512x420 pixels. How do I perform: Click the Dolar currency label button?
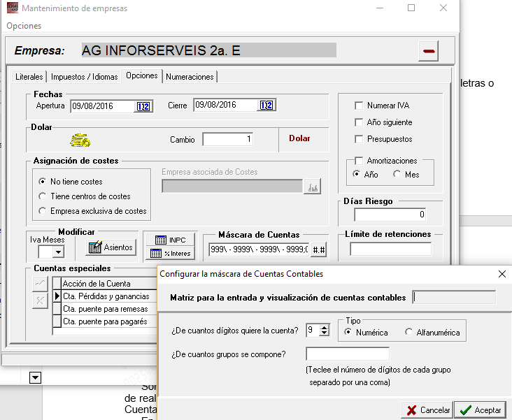299,138
